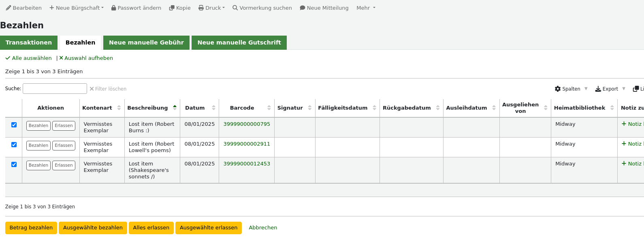The height and width of the screenshot is (250, 644).
Task: Open the Neue manuelle Gebühr tab
Action: click(146, 42)
